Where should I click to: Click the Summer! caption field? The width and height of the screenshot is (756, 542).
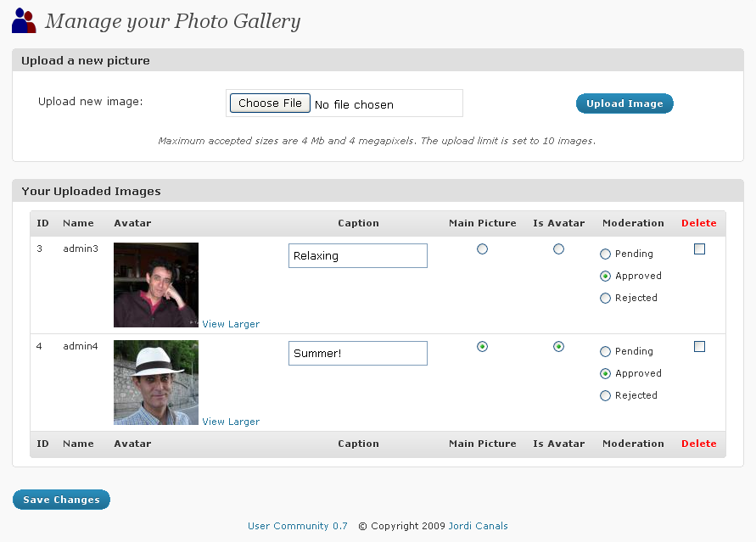(358, 353)
